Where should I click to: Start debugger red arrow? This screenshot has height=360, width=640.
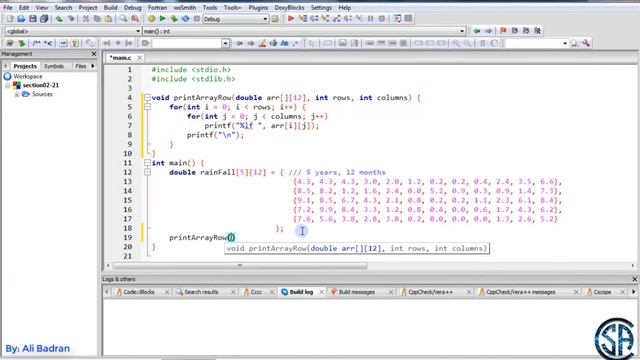pyautogui.click(x=291, y=19)
